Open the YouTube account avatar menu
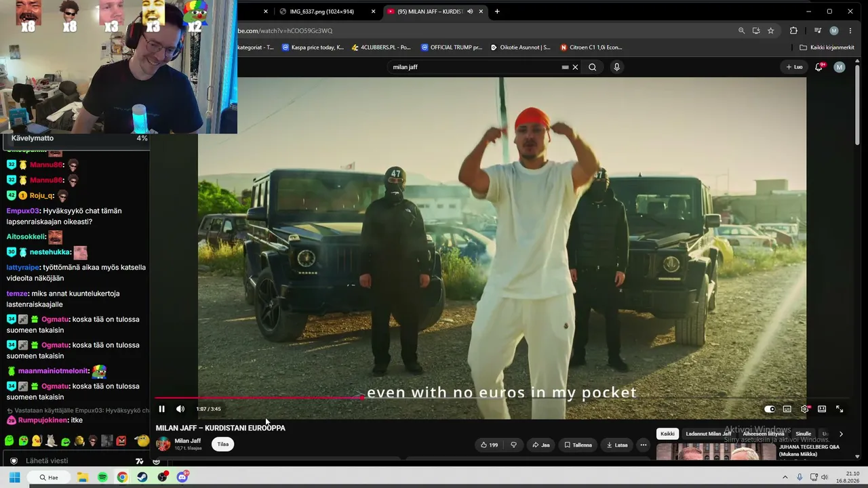This screenshot has height=488, width=868. pyautogui.click(x=840, y=67)
